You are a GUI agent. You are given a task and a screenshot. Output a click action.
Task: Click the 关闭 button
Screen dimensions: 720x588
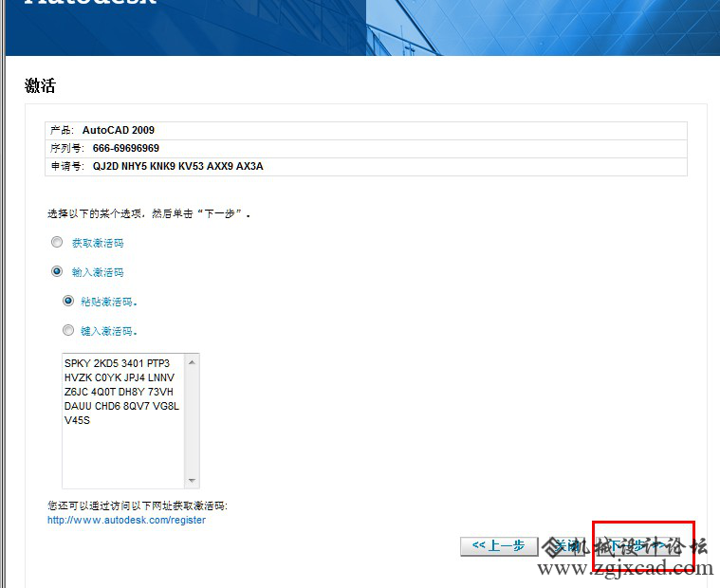coord(567,546)
